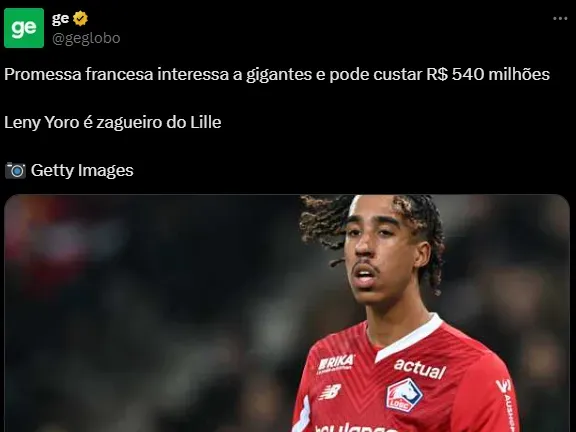Click the 'Leny Yoro é zagueiro do Lille' line

pyautogui.click(x=113, y=122)
